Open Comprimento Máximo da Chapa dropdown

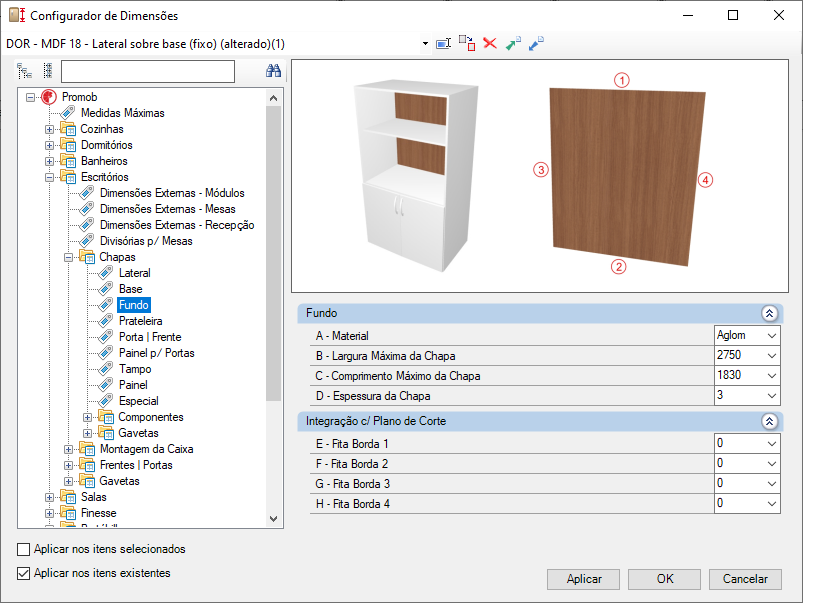tap(771, 376)
